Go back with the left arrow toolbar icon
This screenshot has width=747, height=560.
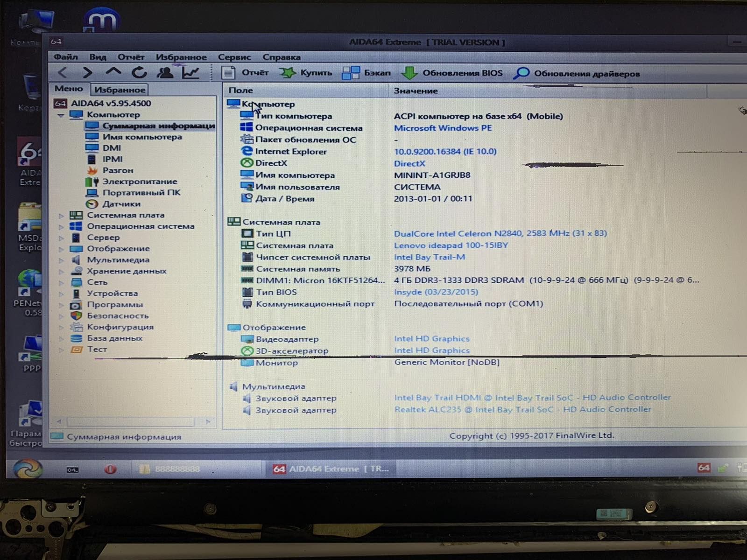(x=63, y=72)
